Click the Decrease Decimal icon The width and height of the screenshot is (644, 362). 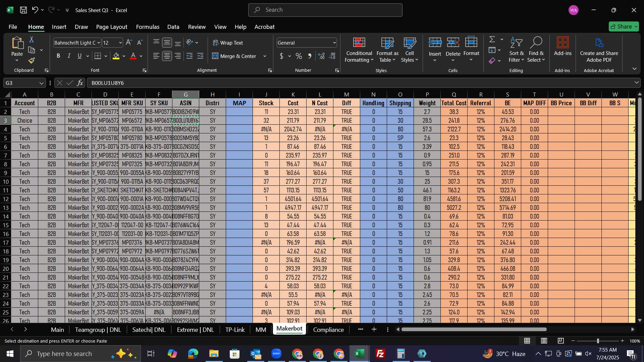332,56
